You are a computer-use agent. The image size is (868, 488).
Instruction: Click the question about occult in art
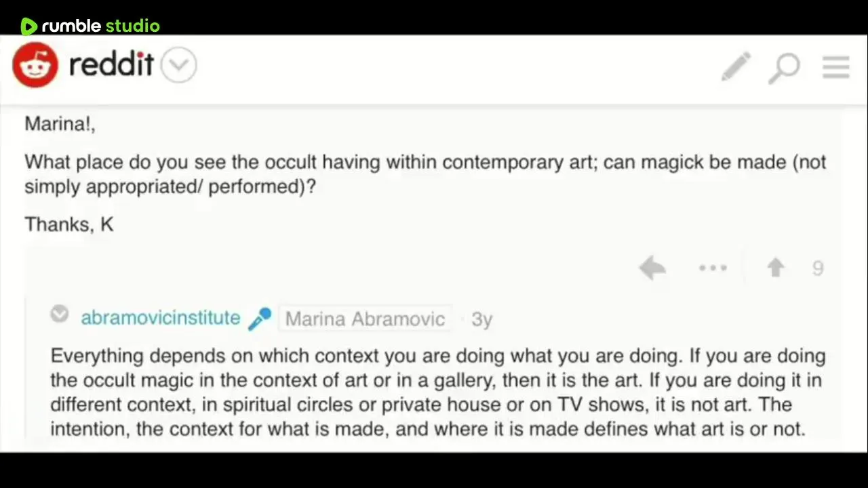coord(425,174)
